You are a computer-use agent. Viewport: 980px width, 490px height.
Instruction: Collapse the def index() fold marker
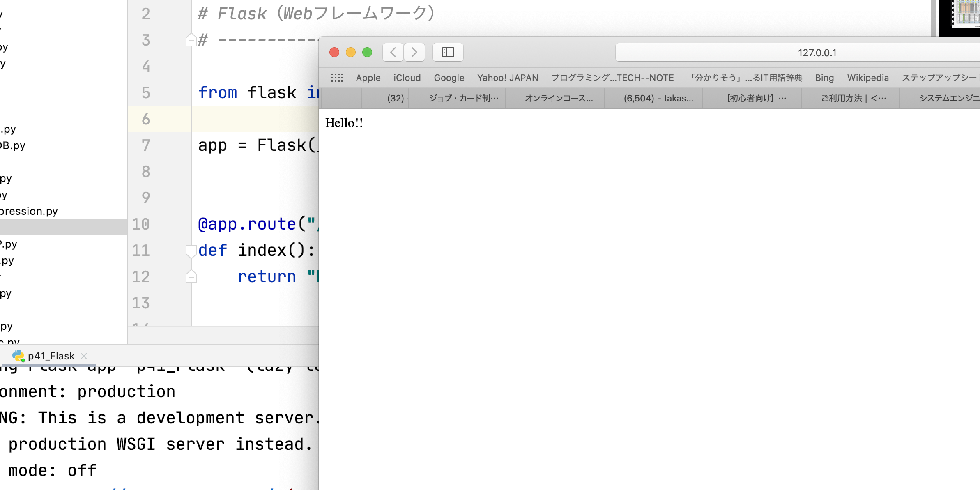191,251
